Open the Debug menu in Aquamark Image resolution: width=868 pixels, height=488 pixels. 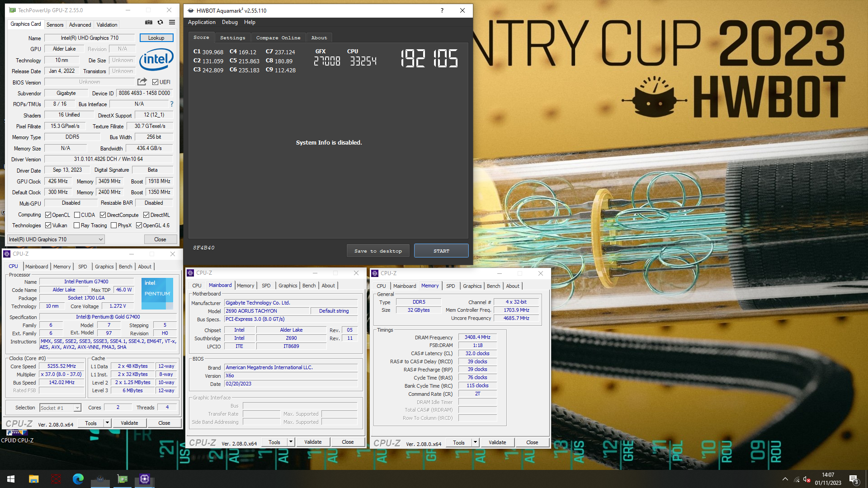click(230, 22)
